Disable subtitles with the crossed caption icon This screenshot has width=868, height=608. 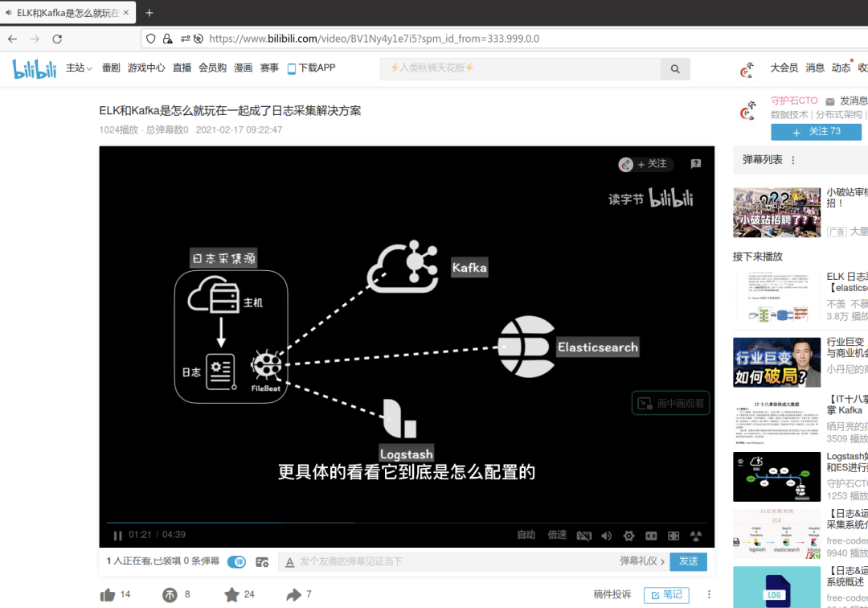[584, 536]
